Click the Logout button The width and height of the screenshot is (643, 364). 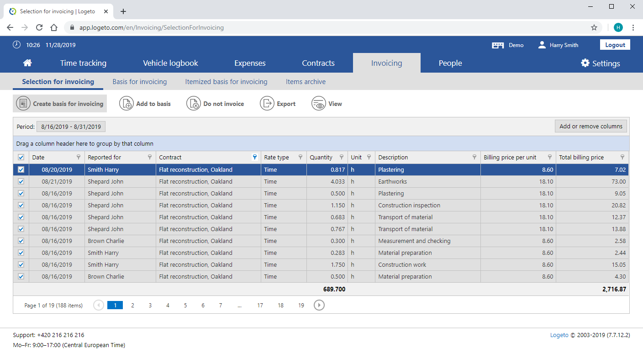click(x=615, y=45)
